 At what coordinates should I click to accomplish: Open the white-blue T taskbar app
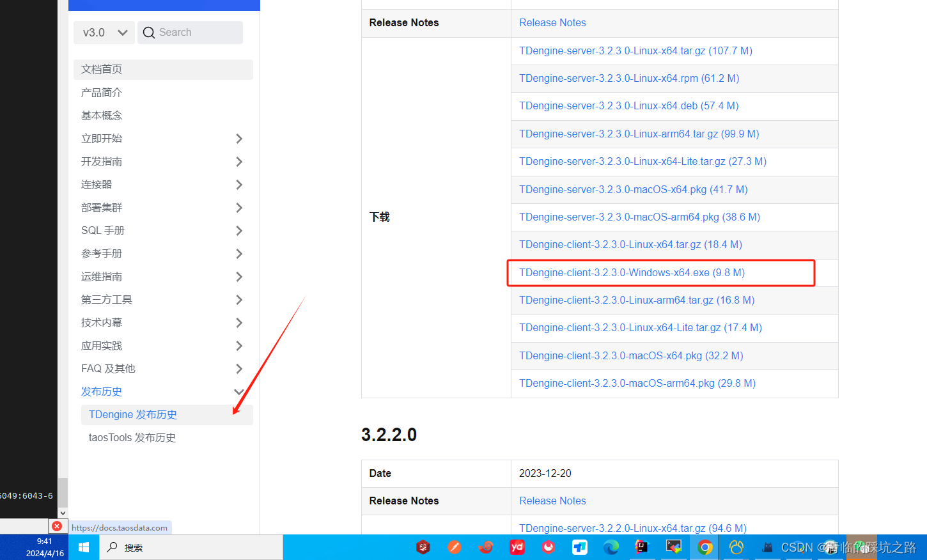pyautogui.click(x=580, y=547)
